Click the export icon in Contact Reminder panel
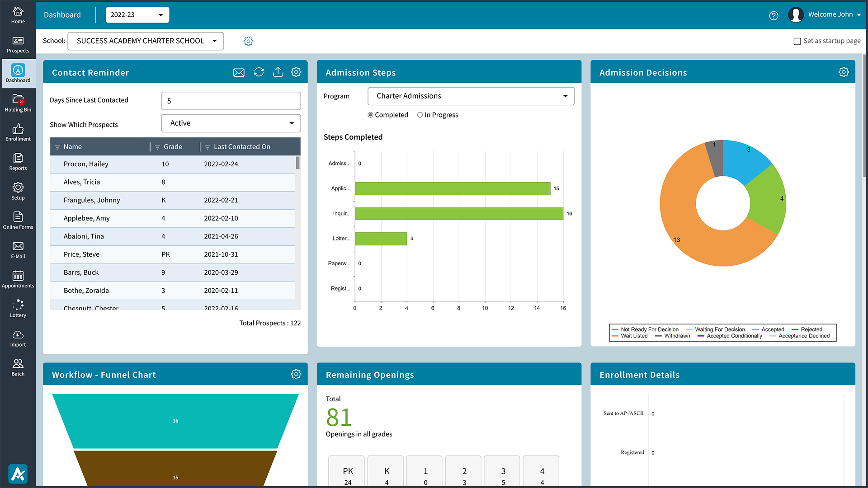The width and height of the screenshot is (868, 488). [x=278, y=72]
